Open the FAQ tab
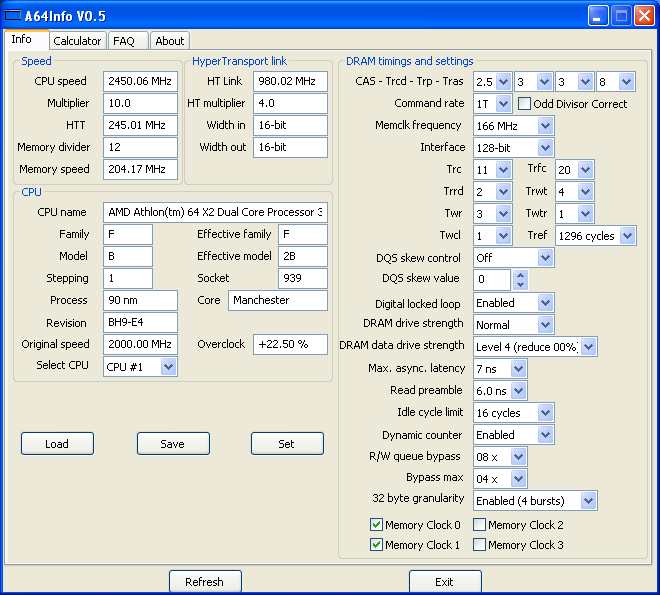660x595 pixels. coord(124,41)
